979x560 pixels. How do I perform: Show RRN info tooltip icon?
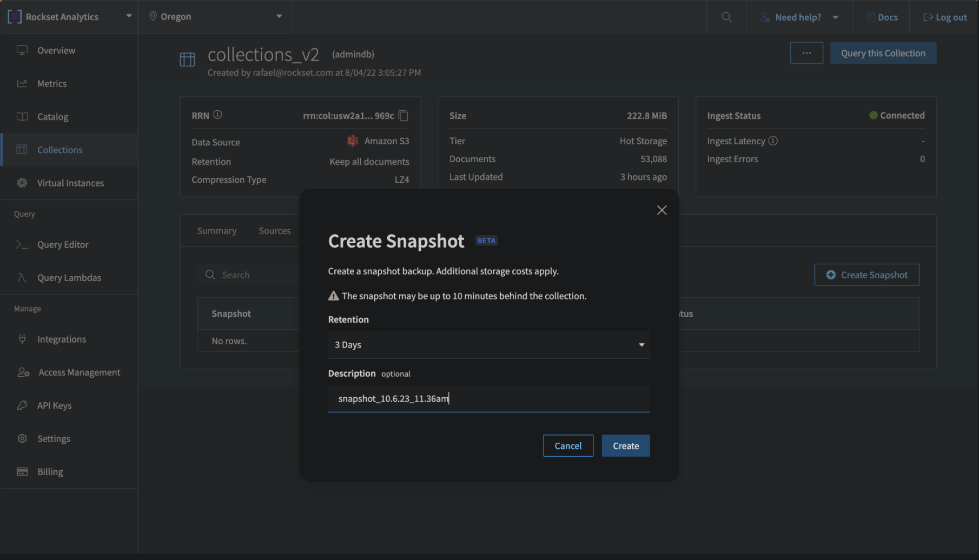[217, 115]
